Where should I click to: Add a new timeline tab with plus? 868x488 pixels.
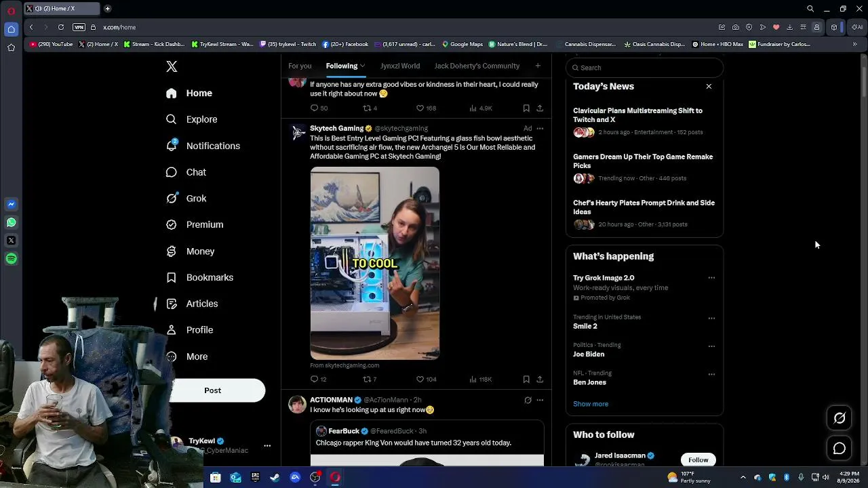point(538,66)
